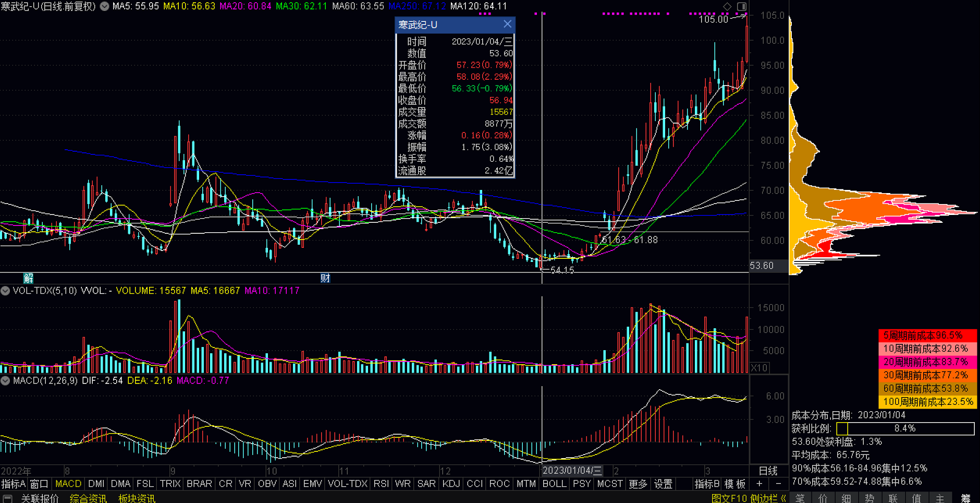
Task: Collapse the sidebar via 侧边栏《
Action: click(x=768, y=498)
